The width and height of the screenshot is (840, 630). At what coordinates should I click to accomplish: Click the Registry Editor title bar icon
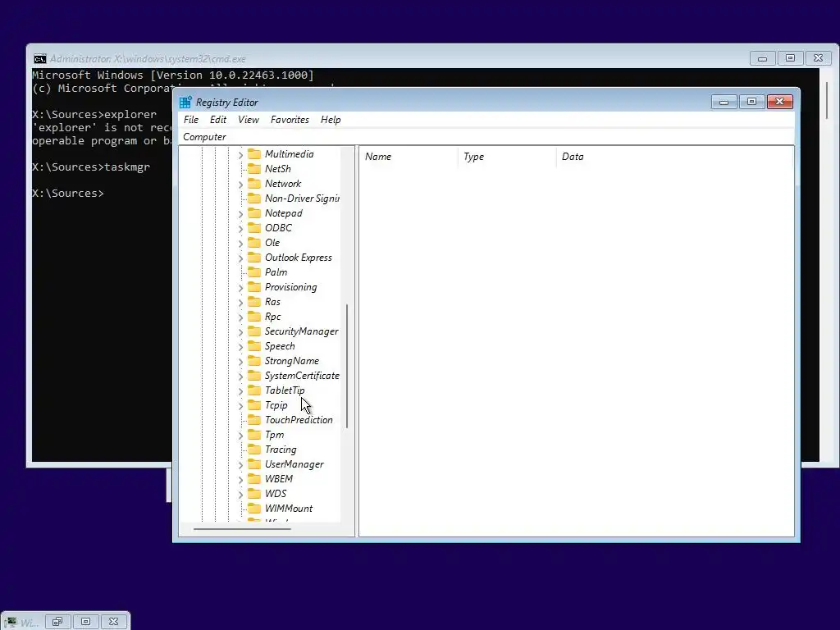[185, 103]
